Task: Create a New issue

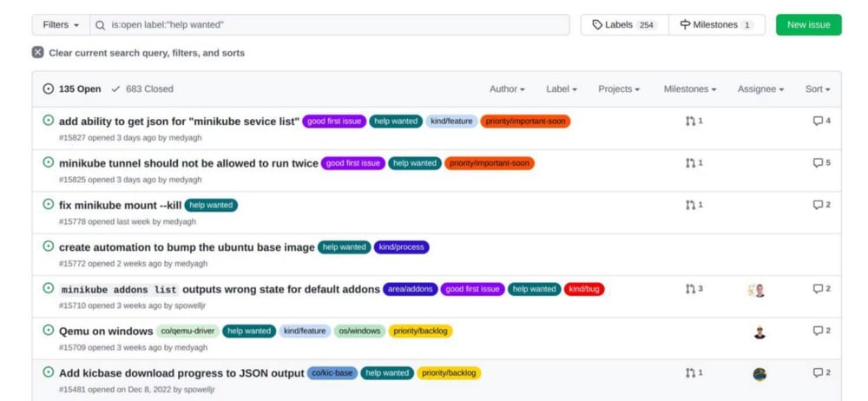Action: (809, 25)
